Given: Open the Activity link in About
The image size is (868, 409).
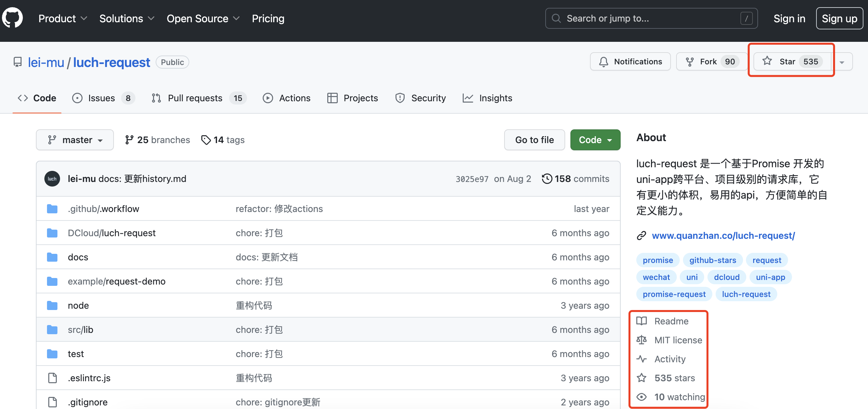Looking at the screenshot, I should pos(661,359).
